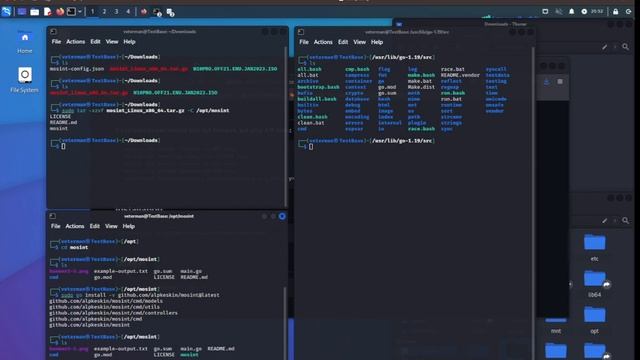This screenshot has width=640, height=360.
Task: Click the screen/display tray icon
Action: (x=545, y=11)
